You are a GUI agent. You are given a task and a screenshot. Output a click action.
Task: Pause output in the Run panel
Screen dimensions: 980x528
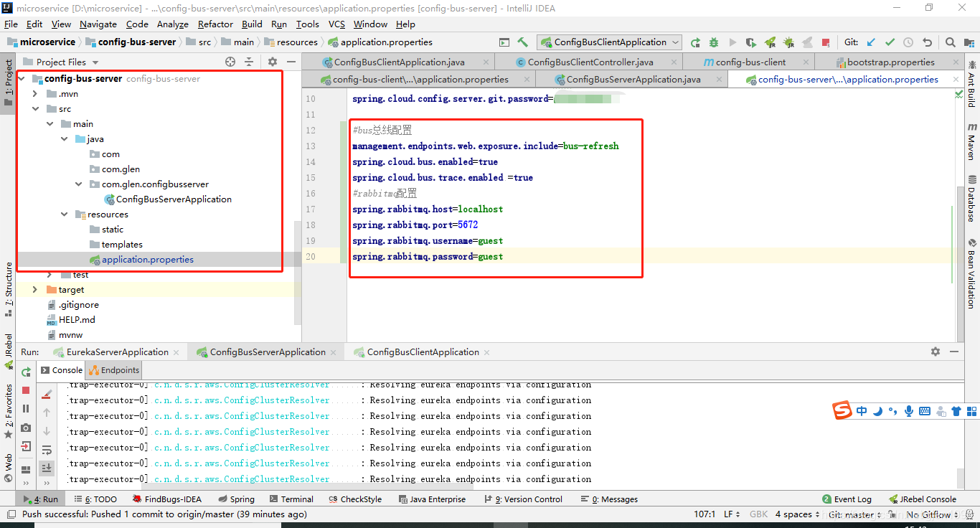point(26,409)
